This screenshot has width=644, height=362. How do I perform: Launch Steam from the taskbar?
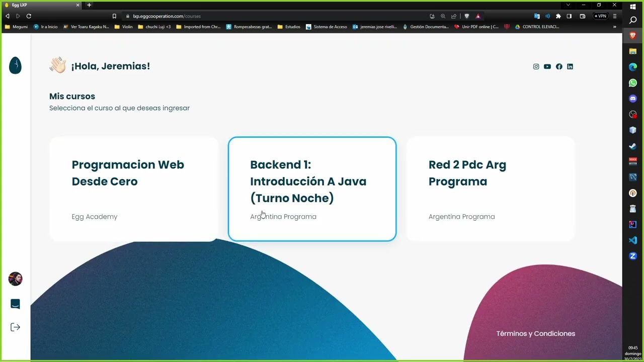(x=633, y=146)
